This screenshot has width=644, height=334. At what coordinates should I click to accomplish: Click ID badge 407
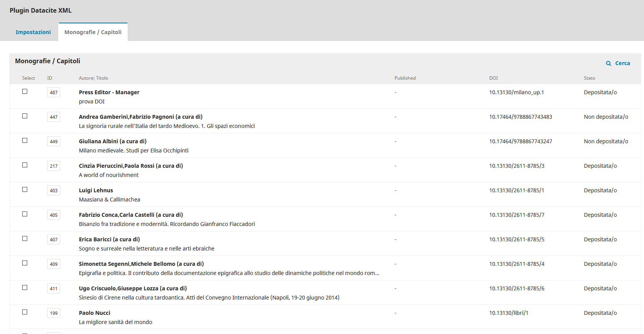(54, 239)
